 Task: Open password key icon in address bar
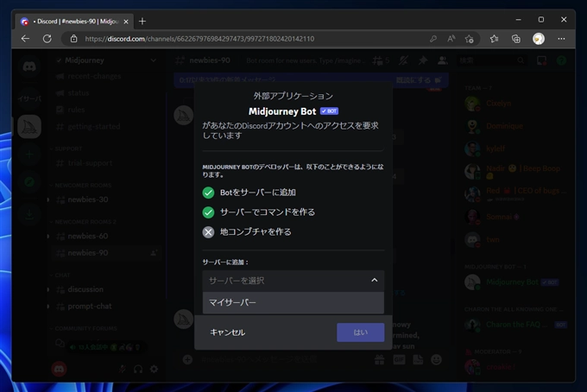[433, 39]
